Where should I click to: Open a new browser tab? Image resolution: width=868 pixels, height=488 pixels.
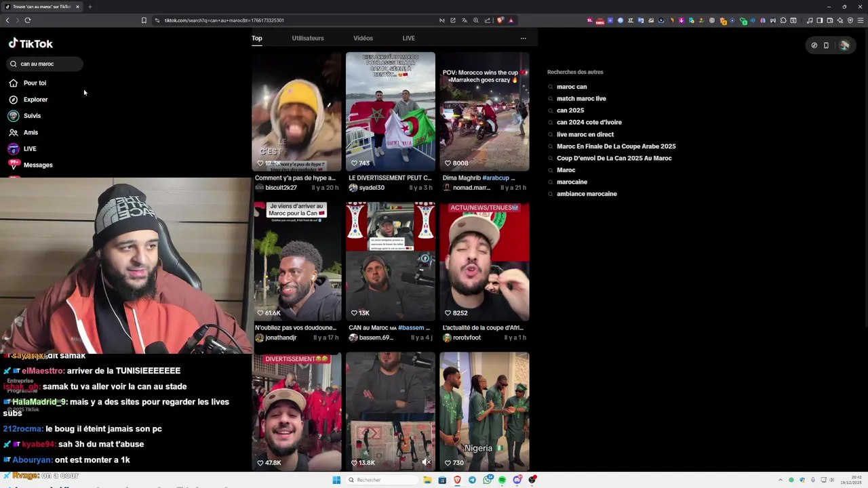coord(90,7)
